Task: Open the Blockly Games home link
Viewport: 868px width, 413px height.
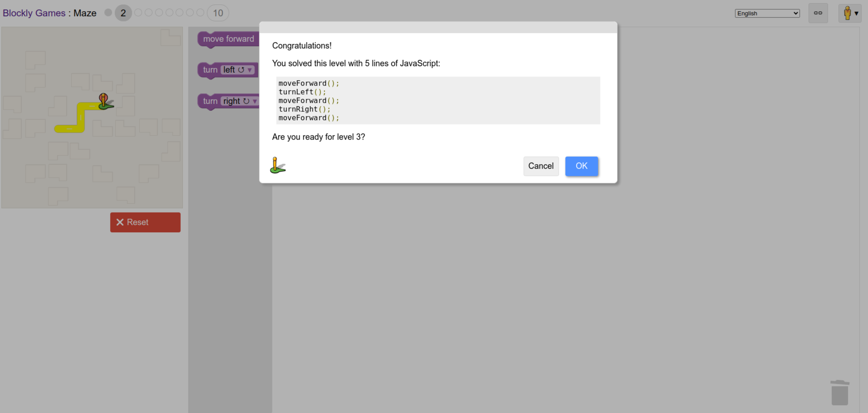Action: 34,13
